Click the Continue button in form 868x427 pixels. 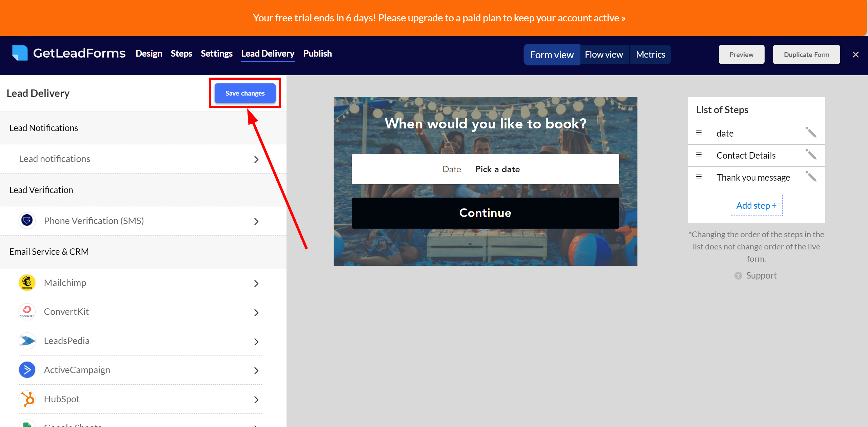click(485, 213)
